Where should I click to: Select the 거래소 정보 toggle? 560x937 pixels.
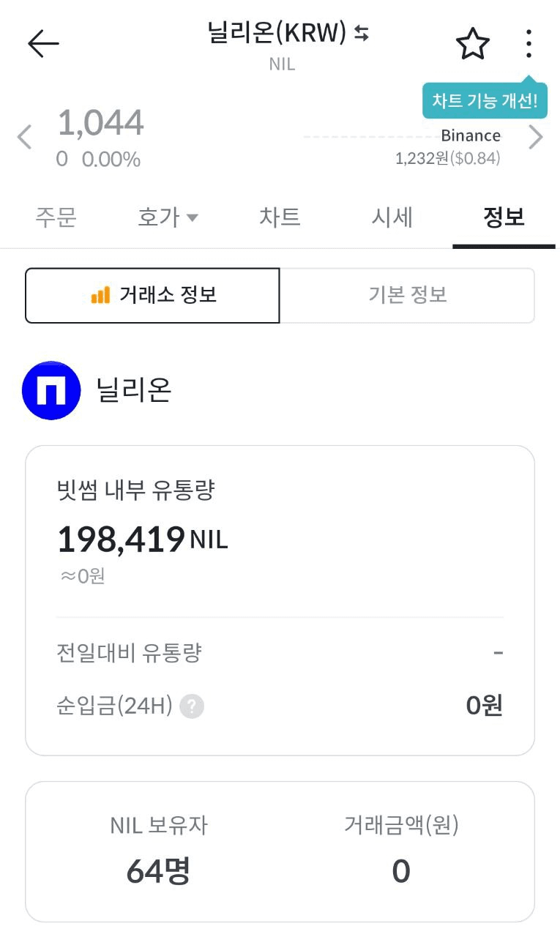152,295
